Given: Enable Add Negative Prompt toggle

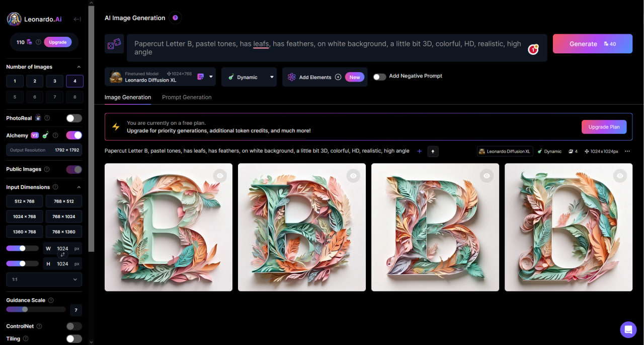Looking at the screenshot, I should click(379, 77).
